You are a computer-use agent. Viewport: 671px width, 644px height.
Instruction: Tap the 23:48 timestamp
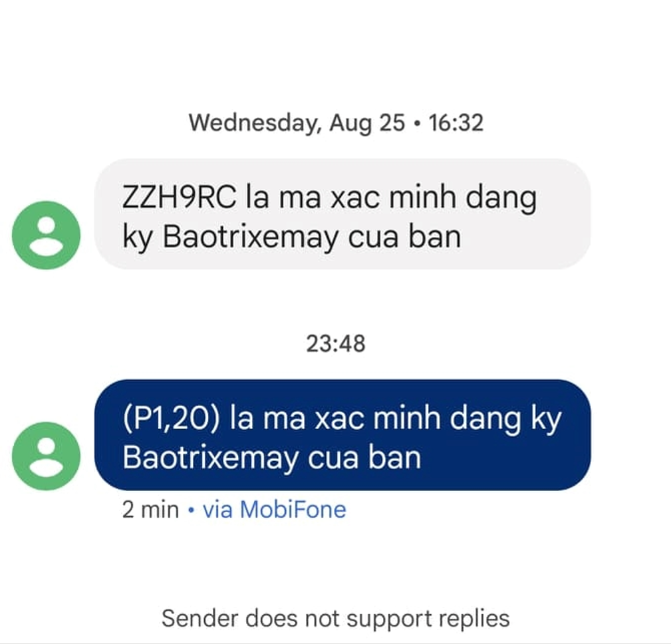(336, 343)
